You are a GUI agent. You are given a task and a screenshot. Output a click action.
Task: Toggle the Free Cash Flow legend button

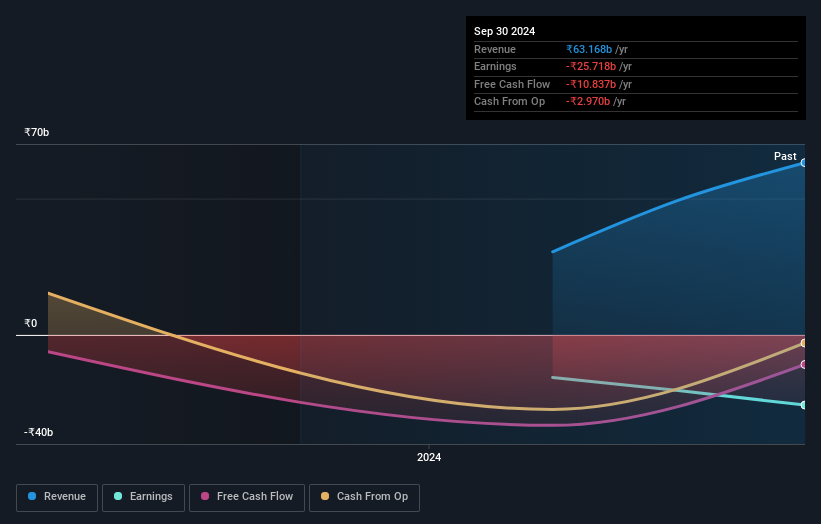pyautogui.click(x=247, y=497)
